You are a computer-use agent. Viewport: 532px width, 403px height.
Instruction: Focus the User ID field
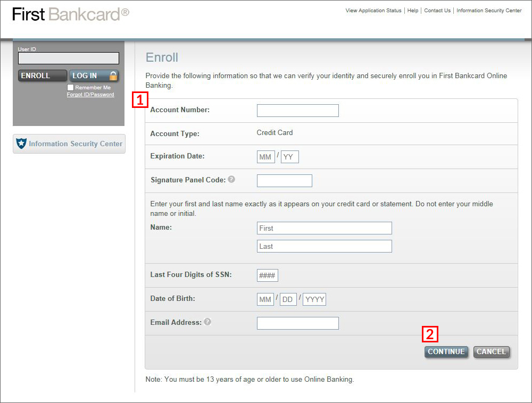click(x=69, y=58)
